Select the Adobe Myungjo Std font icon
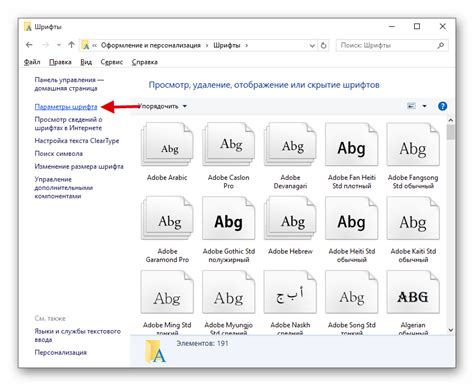Viewport: 474px width, 386px height. pyautogui.click(x=228, y=292)
